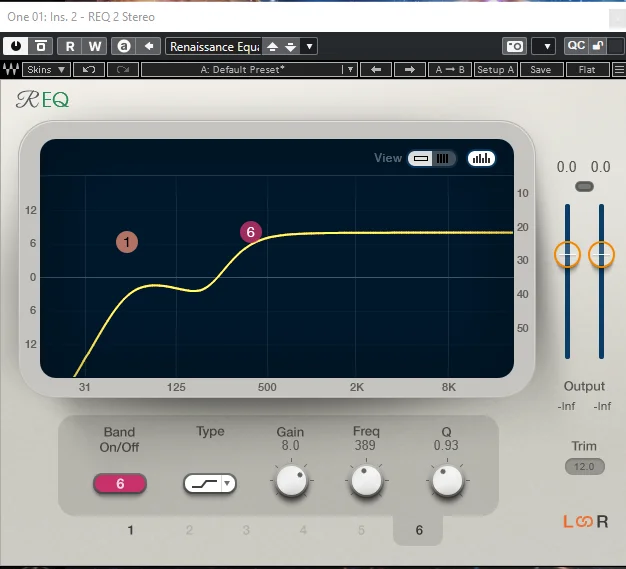Click the Undo arrow icon
This screenshot has height=569, width=626.
pyautogui.click(x=89, y=69)
